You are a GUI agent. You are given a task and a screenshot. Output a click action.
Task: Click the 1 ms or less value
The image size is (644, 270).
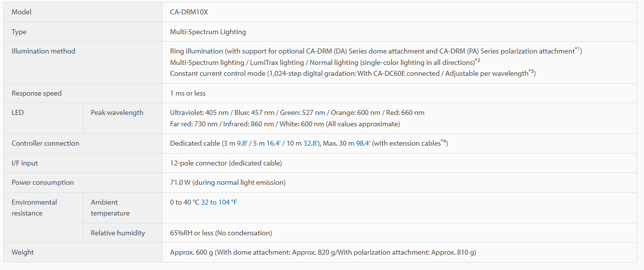(188, 93)
